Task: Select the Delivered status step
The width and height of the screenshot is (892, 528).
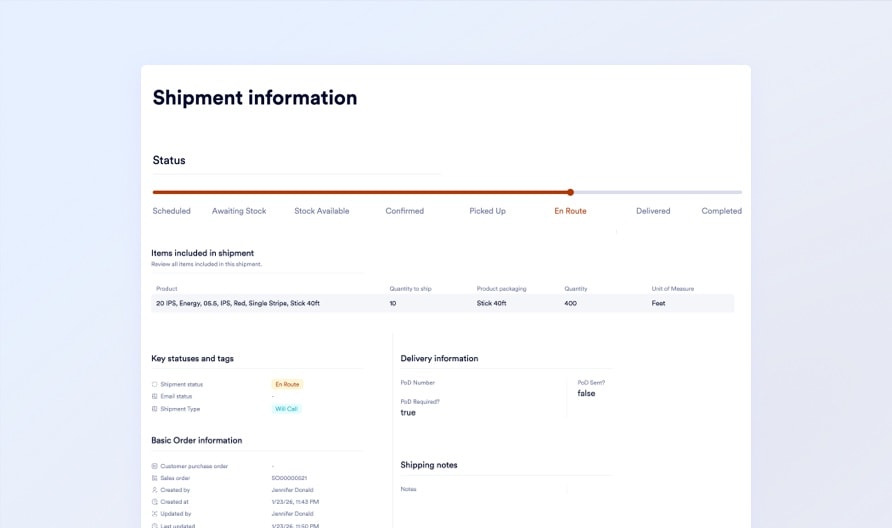Action: click(653, 211)
